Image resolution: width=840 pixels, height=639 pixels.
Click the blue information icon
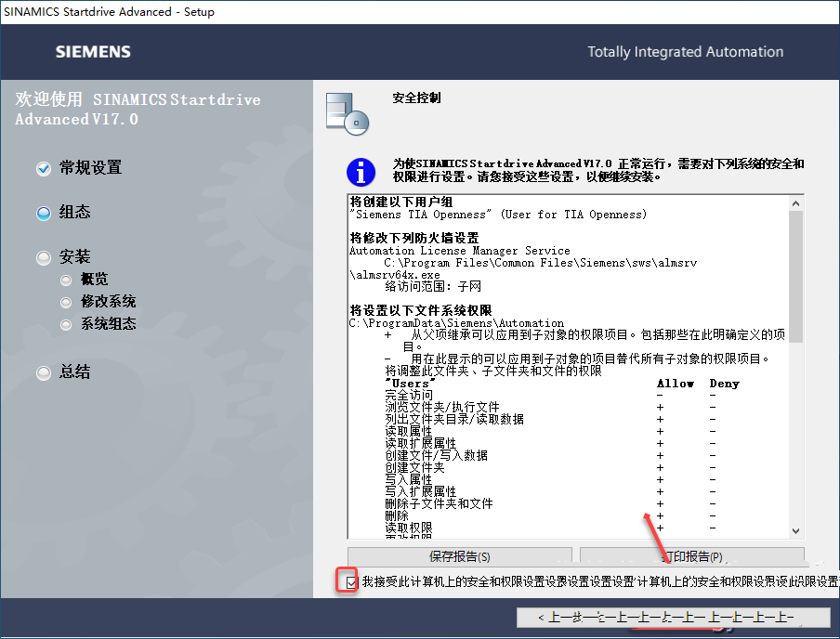click(361, 173)
